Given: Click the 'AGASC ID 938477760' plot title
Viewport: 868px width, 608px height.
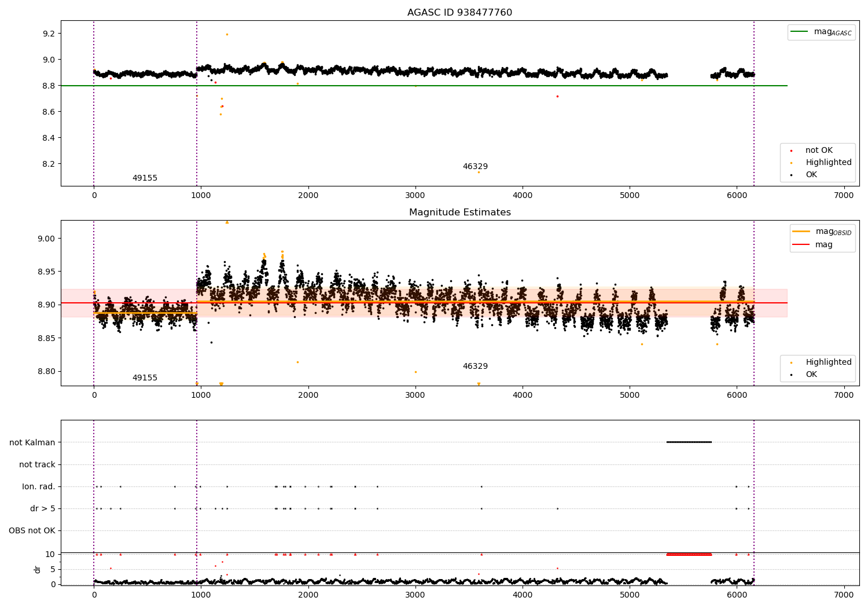Looking at the screenshot, I should click(x=459, y=13).
